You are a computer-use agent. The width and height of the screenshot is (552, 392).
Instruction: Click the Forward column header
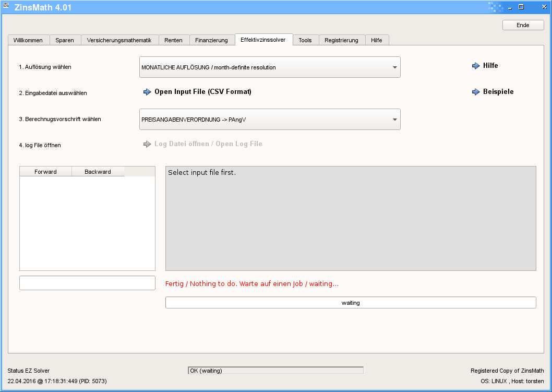(x=45, y=172)
